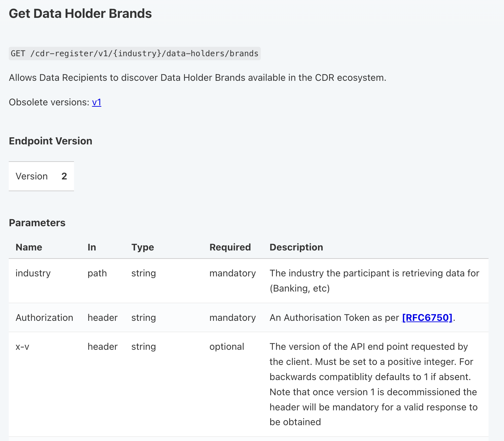
Task: Click the Type column header
Action: 143,247
